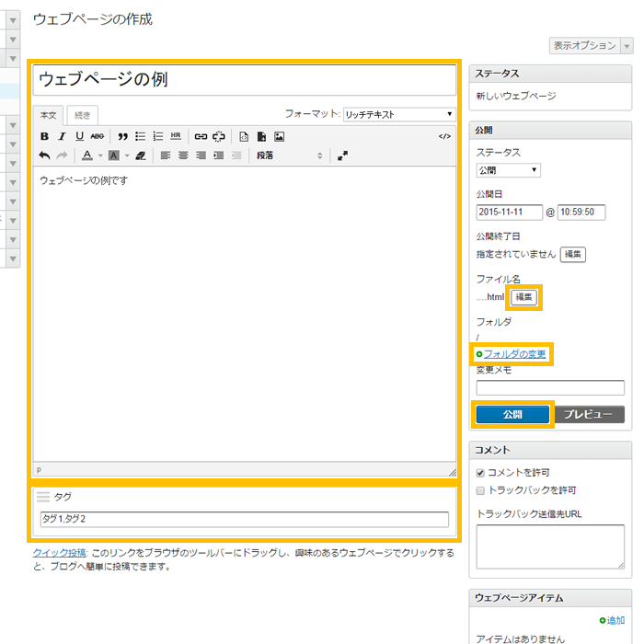This screenshot has width=644, height=644.
Task: Uncheck the コメントを許可 checkbox
Action: [x=481, y=472]
